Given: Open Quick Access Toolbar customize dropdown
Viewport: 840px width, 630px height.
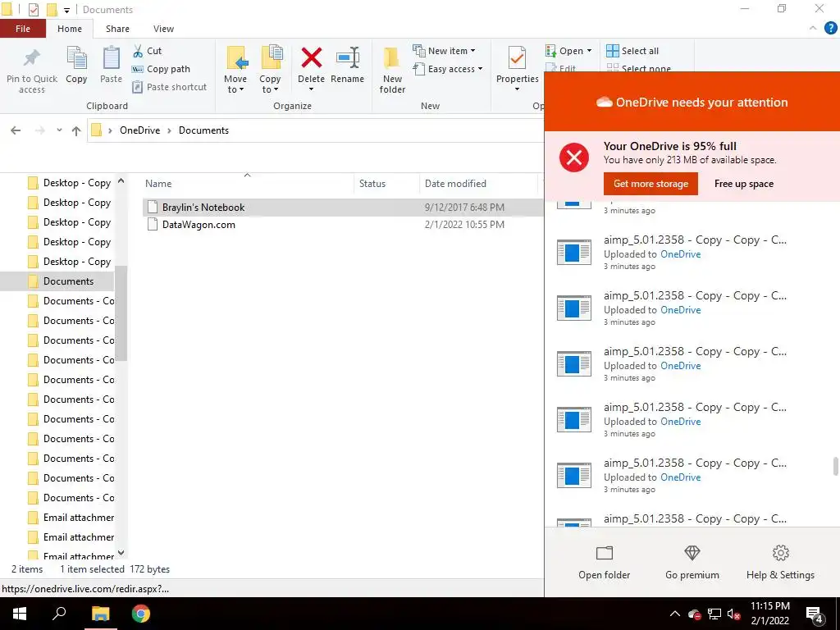Looking at the screenshot, I should (x=66, y=10).
